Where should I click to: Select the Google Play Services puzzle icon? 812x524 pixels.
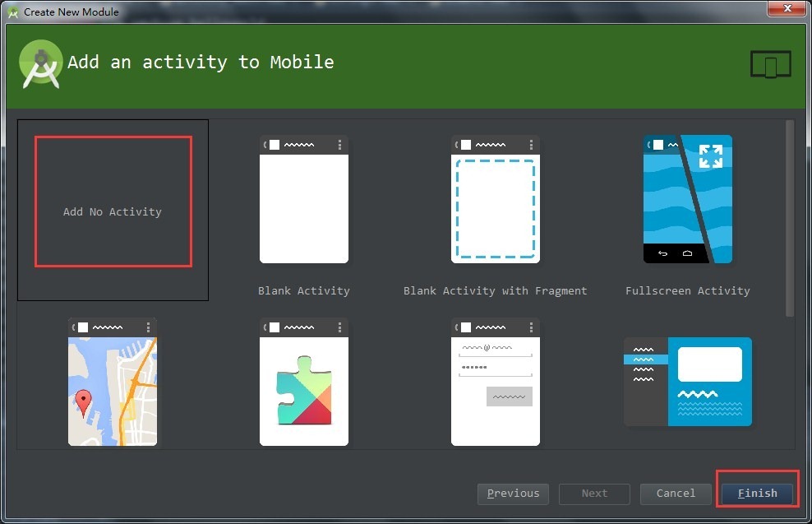click(x=304, y=390)
